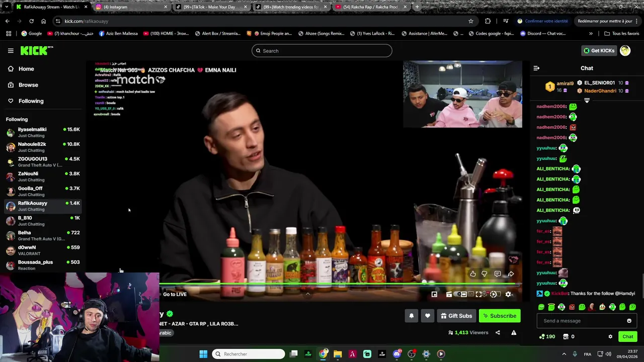The width and height of the screenshot is (644, 362).
Task: Click the green Subscribe button
Action: 500,316
